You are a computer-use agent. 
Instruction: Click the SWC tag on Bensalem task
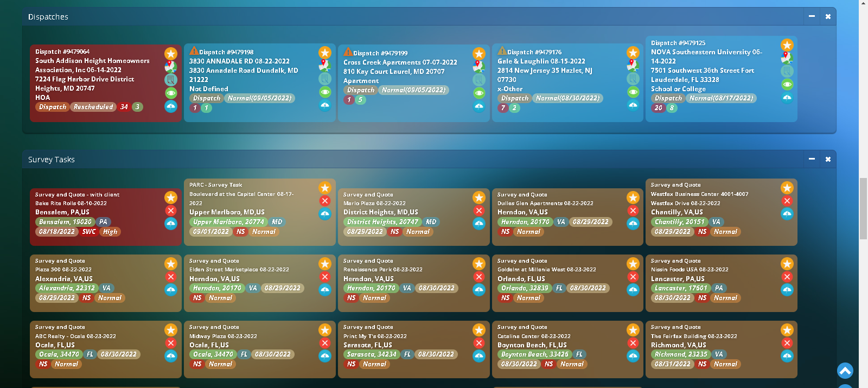coord(89,232)
